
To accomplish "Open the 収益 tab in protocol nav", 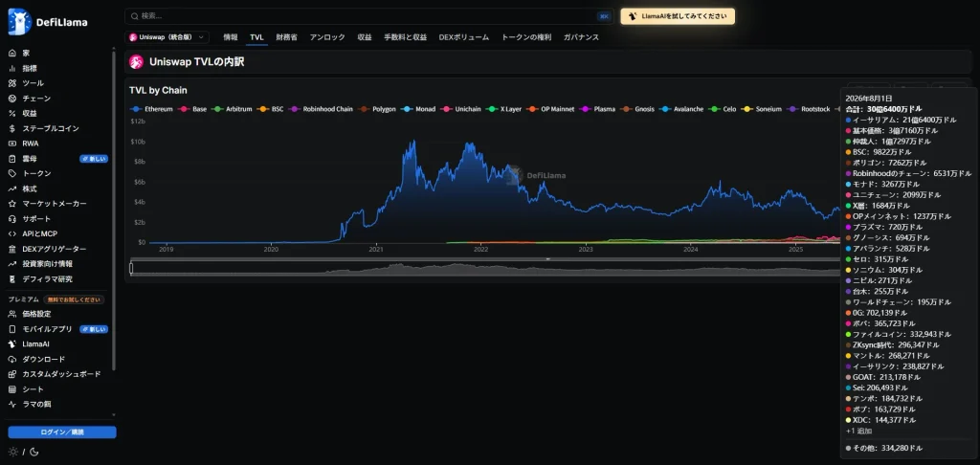I will 365,37.
